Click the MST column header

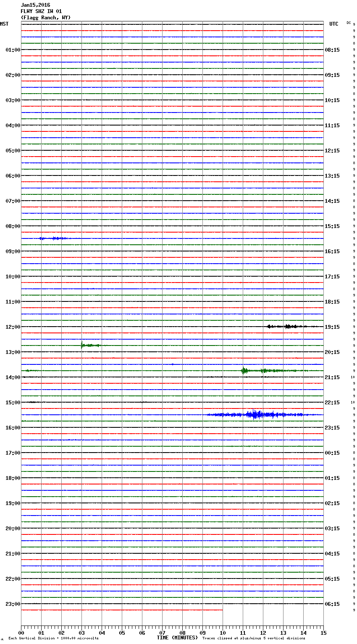(x=4, y=24)
